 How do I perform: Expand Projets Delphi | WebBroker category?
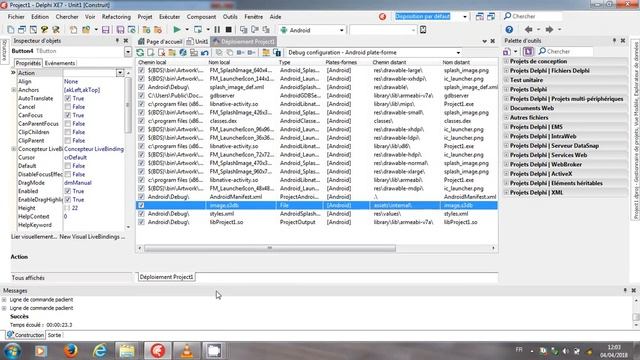(507, 164)
